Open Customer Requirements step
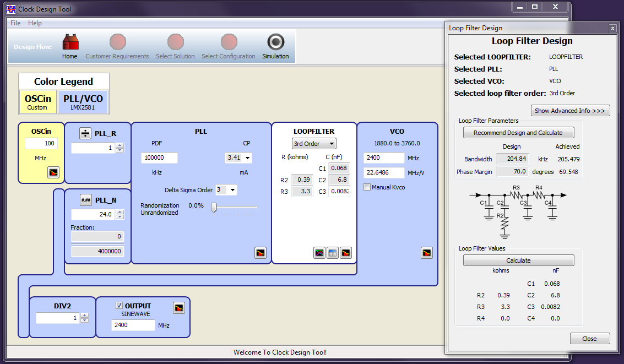This screenshot has height=364, width=624. 117,47
